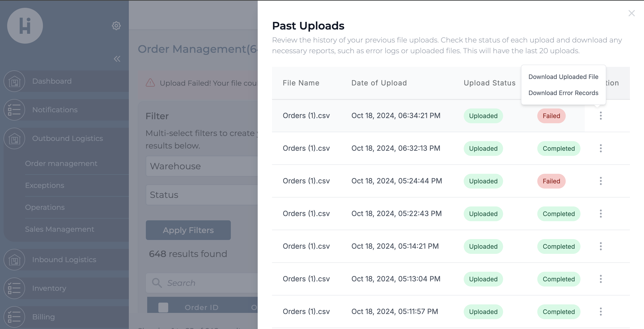Click the Inbound Logistics icon

click(15, 260)
